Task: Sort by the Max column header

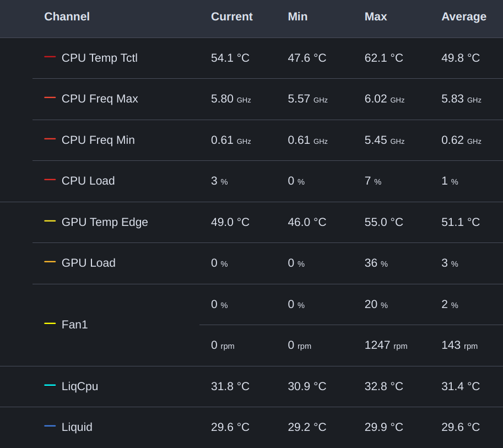Action: click(x=376, y=17)
